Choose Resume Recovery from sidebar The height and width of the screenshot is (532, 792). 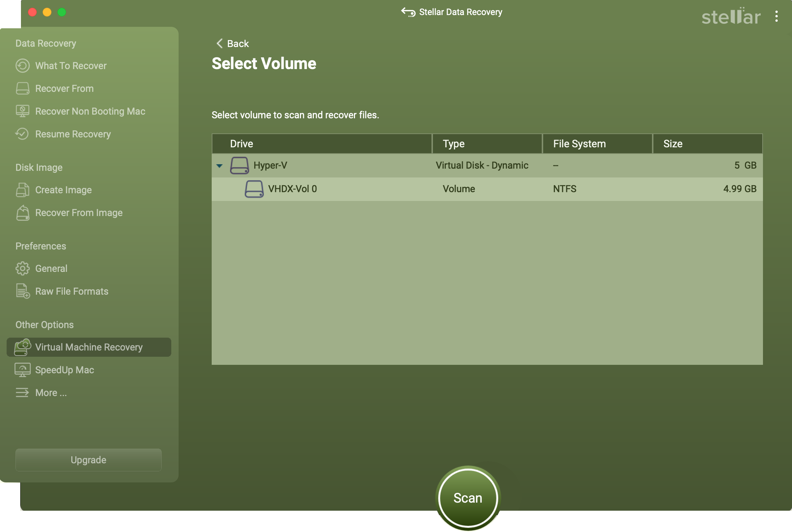click(x=73, y=134)
